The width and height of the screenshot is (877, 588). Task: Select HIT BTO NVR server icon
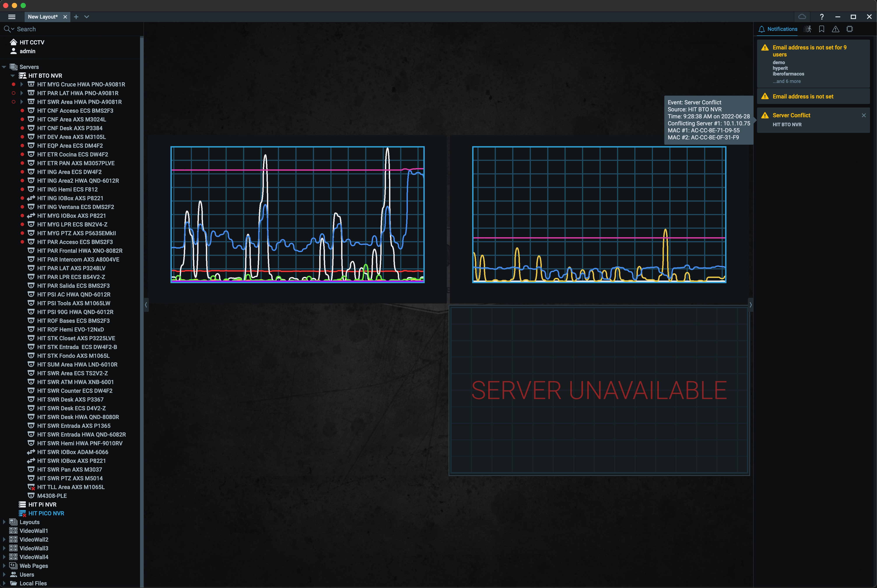click(23, 76)
